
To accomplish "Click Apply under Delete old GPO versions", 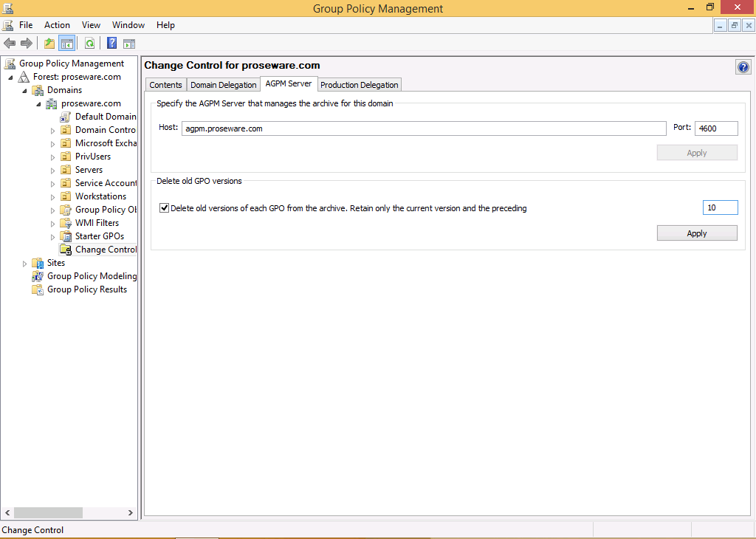I will pyautogui.click(x=696, y=233).
